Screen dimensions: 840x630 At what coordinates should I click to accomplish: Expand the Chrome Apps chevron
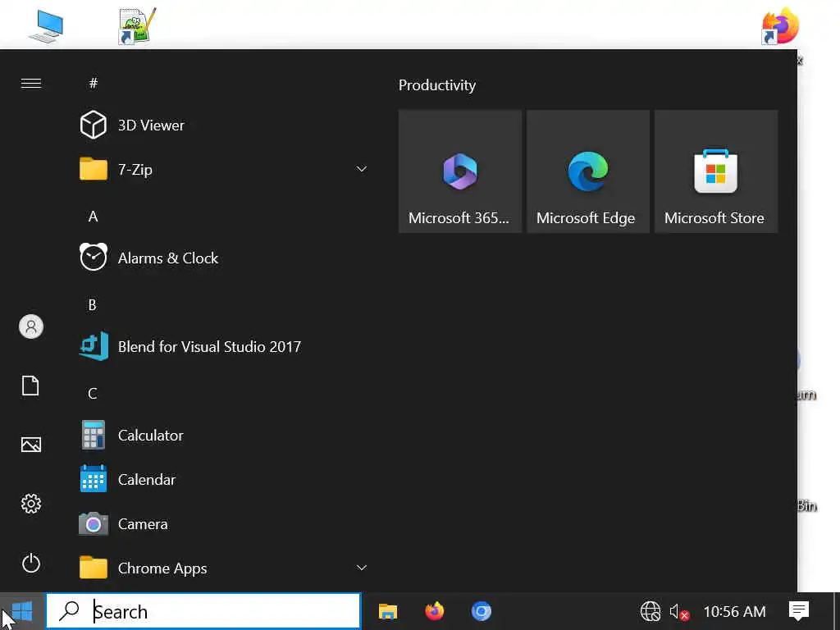point(362,568)
